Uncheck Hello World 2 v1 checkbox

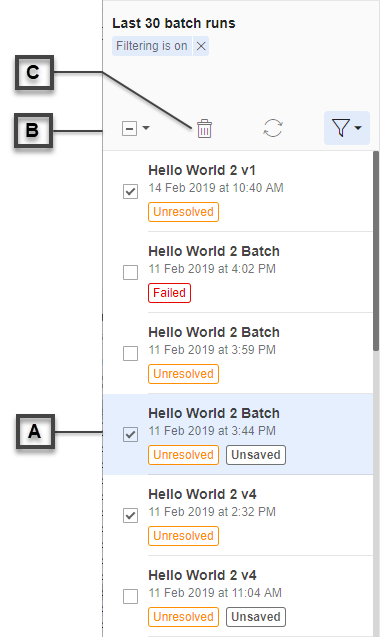[x=130, y=191]
